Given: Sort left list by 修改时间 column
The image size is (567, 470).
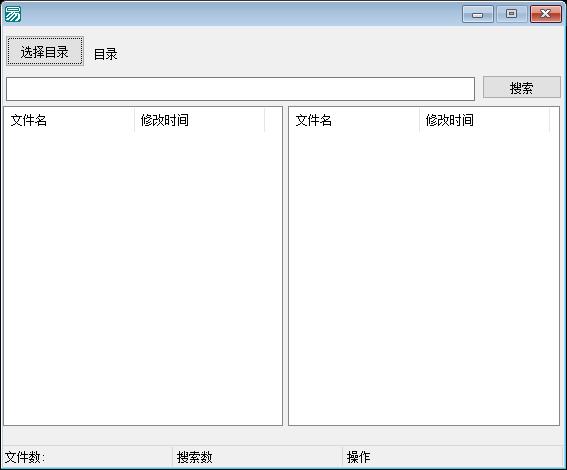Looking at the screenshot, I should coord(199,120).
